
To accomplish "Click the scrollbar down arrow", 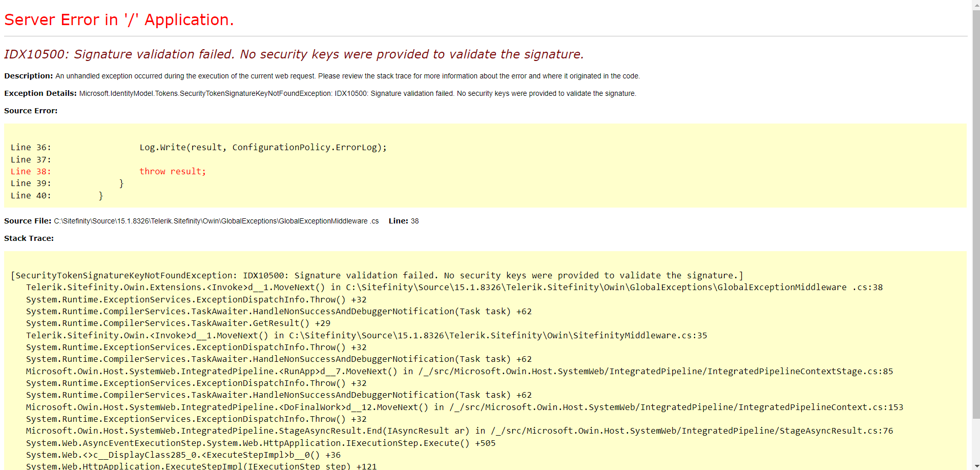I will click(x=976, y=466).
